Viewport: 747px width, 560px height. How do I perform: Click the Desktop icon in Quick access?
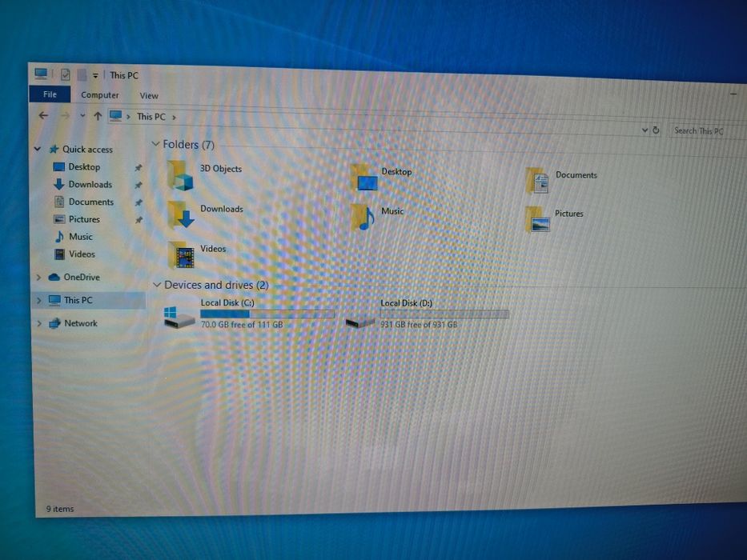tap(58, 166)
